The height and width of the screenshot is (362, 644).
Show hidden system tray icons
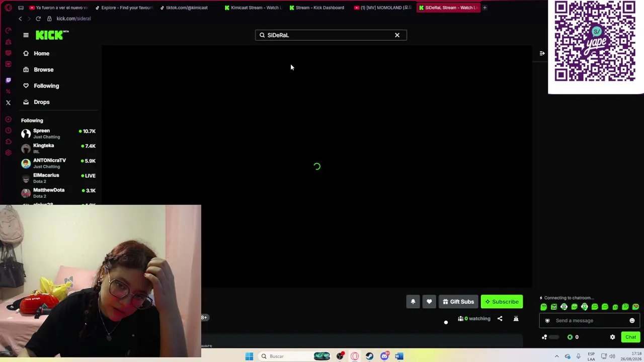coord(556,356)
